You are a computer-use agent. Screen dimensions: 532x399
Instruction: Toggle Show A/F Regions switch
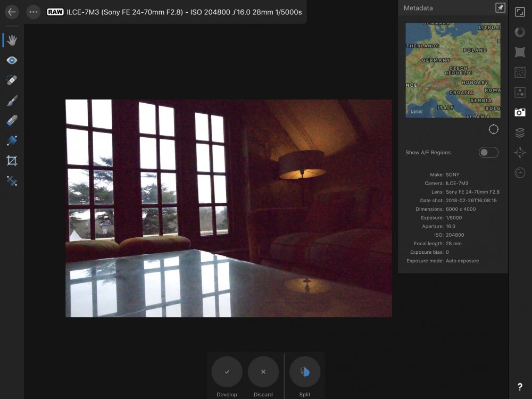pyautogui.click(x=488, y=152)
